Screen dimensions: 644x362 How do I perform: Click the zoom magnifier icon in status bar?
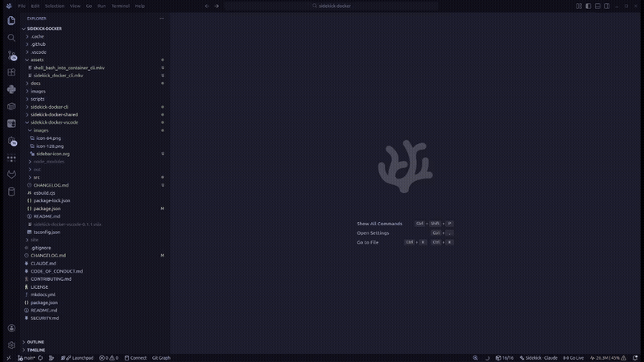click(x=475, y=358)
